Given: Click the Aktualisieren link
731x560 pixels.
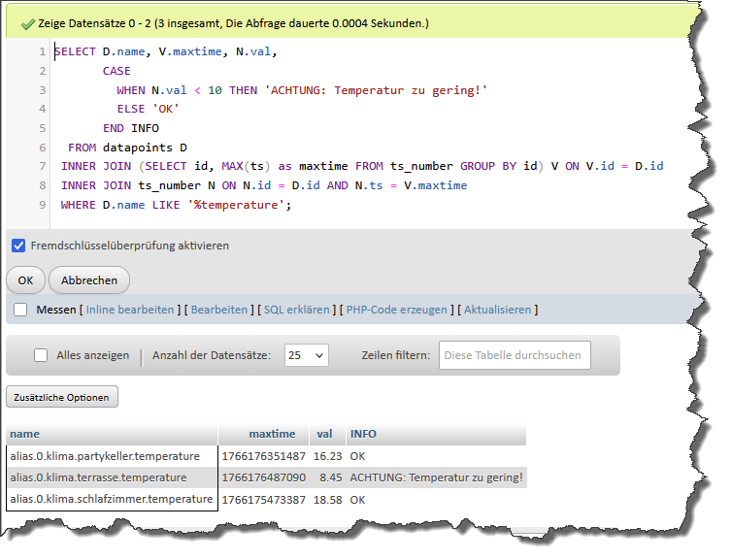Looking at the screenshot, I should click(497, 310).
